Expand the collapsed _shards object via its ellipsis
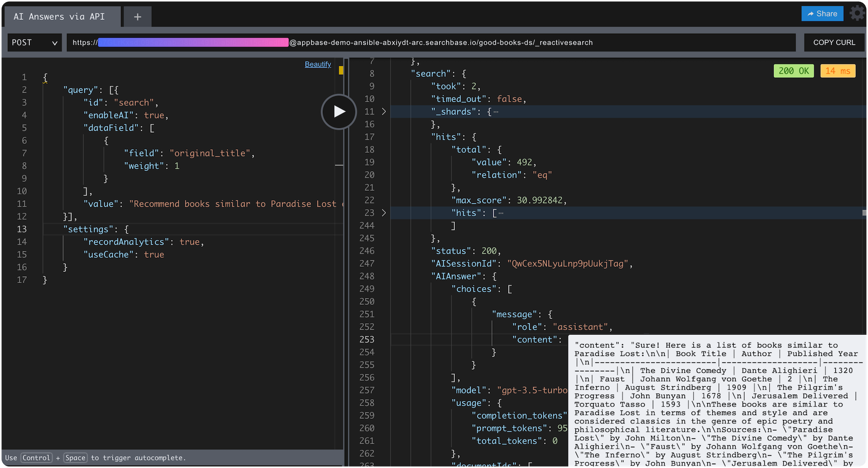 pyautogui.click(x=496, y=112)
